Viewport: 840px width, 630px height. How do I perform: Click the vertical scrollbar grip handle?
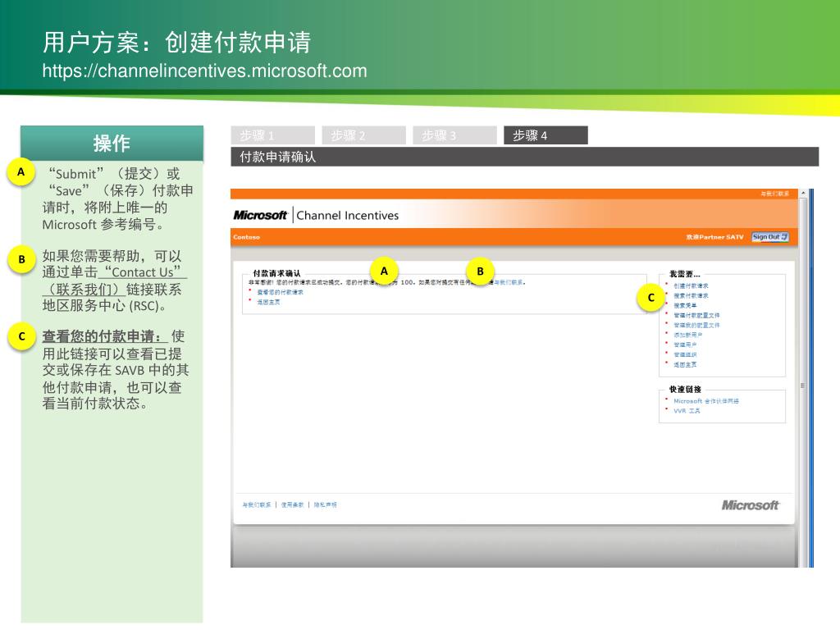[803, 386]
